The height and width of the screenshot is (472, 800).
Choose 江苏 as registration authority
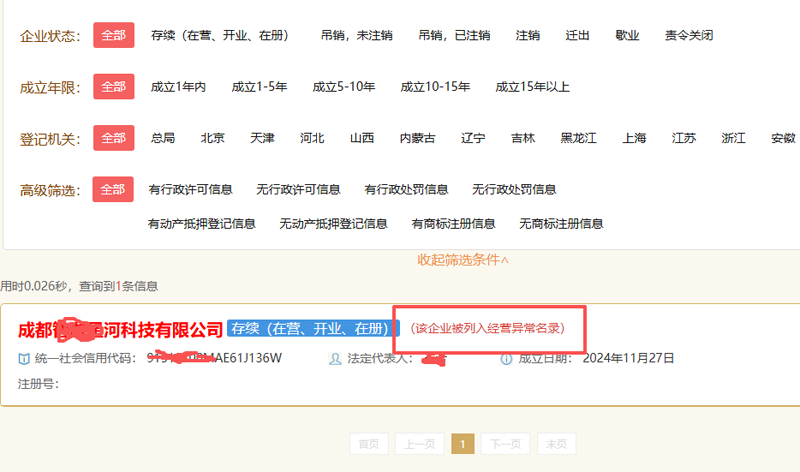coord(684,138)
